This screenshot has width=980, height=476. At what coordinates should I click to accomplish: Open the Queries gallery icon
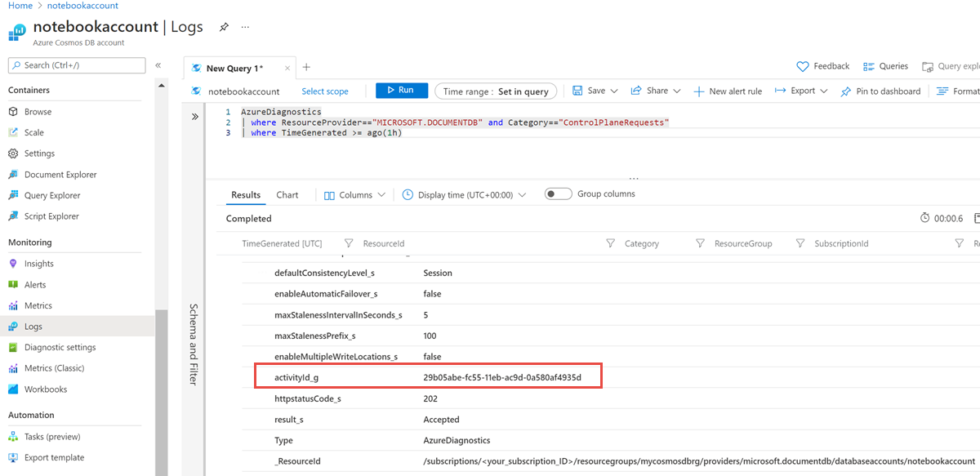pos(869,66)
